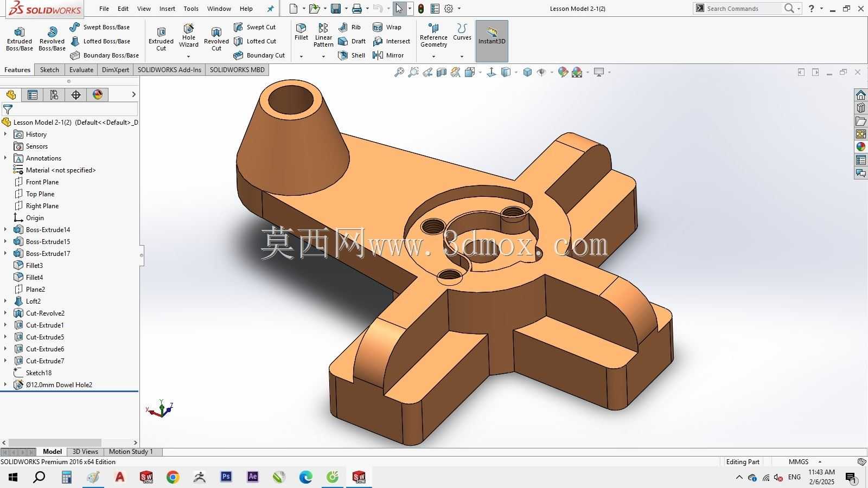Open the FeatureManager design tree tab

[x=11, y=95]
